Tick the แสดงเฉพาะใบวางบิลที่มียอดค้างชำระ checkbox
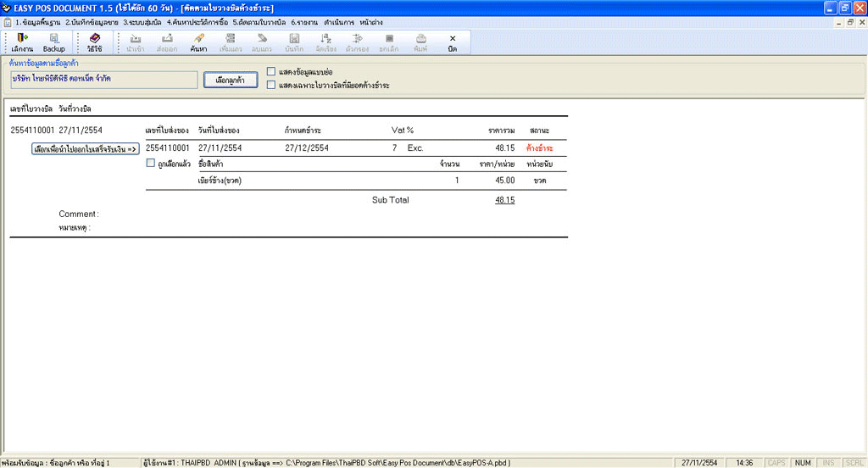Screen dimensions: 868x468 (271, 85)
